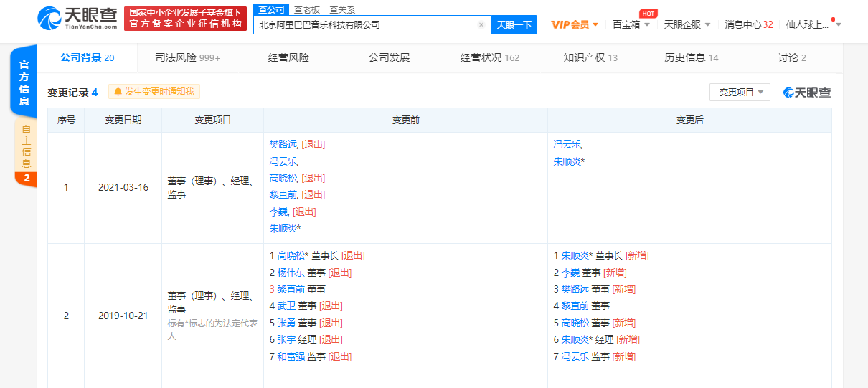Open 樊路远 in row 1 before-change list
This screenshot has height=388, width=868.
click(x=283, y=144)
